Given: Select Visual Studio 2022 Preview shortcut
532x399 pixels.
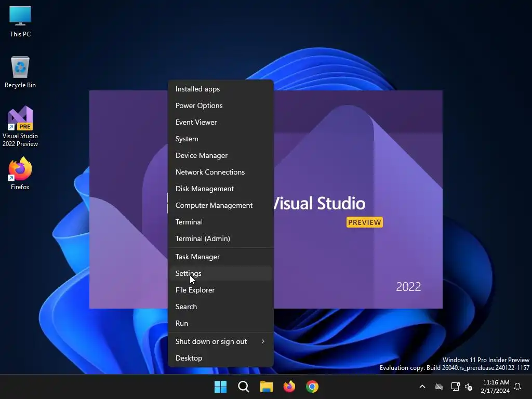Looking at the screenshot, I should click(x=20, y=126).
